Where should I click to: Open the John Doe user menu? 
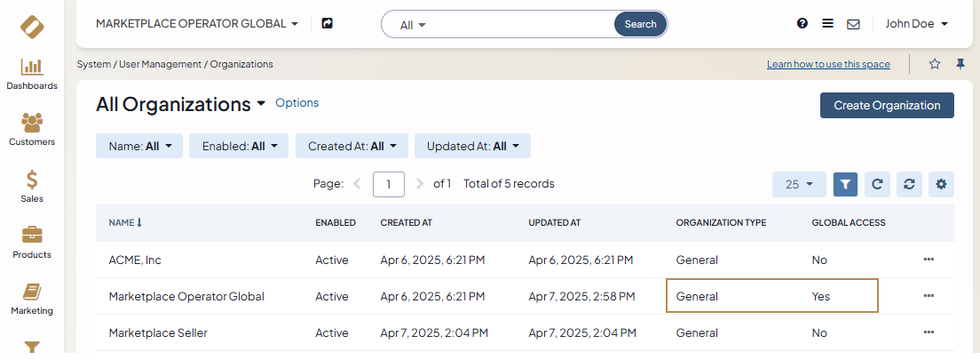[x=916, y=24]
